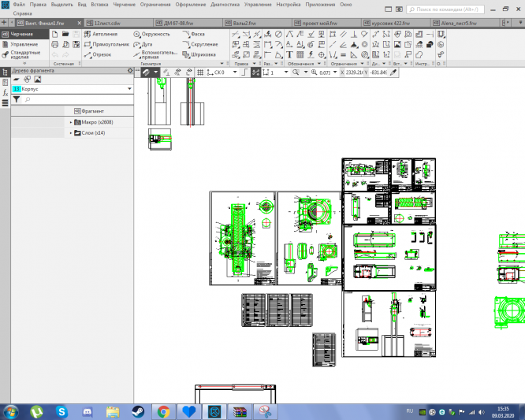
Task: Select the perpendicularity constraint icon
Action: point(354,34)
